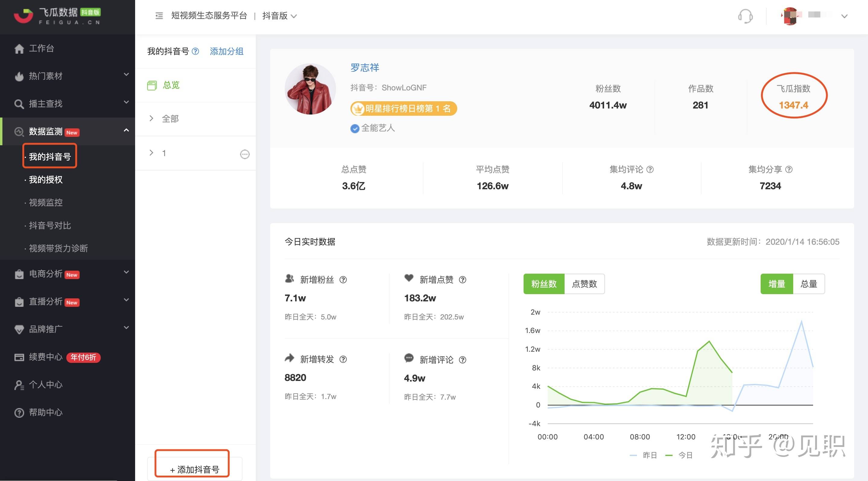The width and height of the screenshot is (868, 481).
Task: Click the 飞瓜指数 value 1347.4
Action: [x=794, y=105]
